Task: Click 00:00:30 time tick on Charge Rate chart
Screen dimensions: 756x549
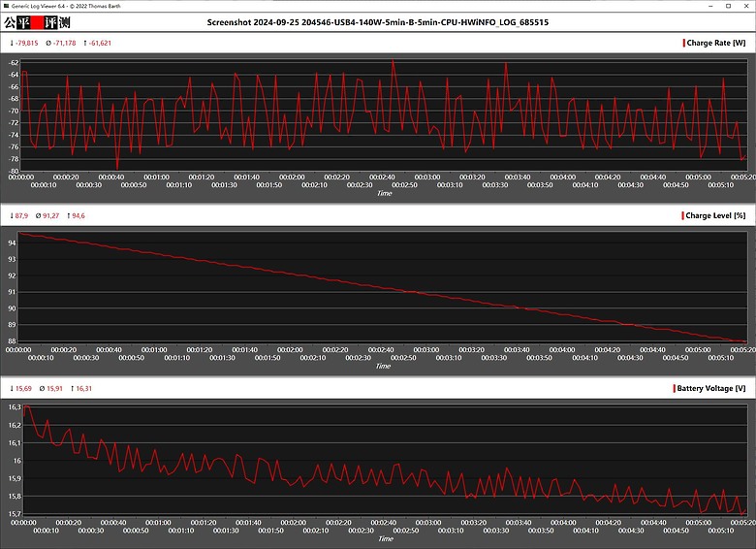Action: [x=89, y=184]
